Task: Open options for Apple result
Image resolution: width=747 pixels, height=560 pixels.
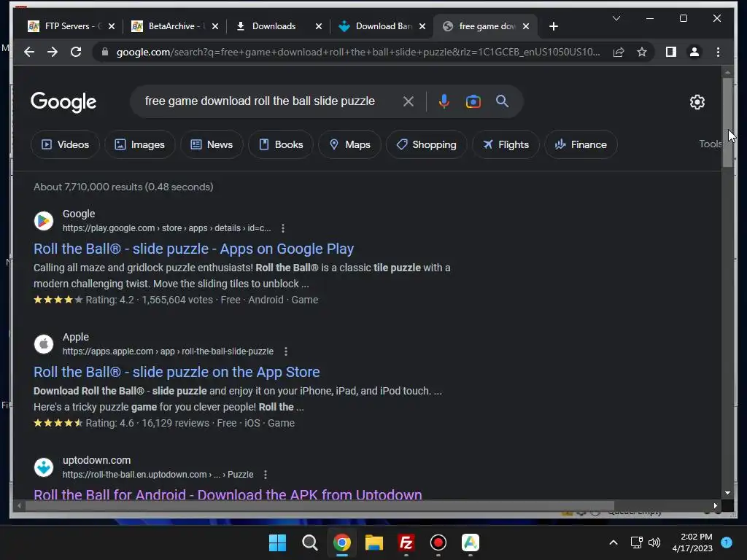Action: pyautogui.click(x=286, y=351)
